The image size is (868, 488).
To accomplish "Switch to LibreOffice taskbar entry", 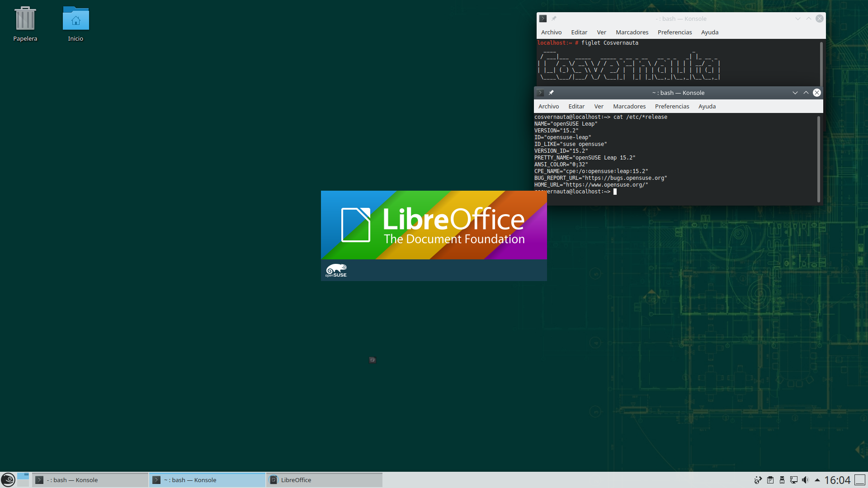I will (x=324, y=480).
